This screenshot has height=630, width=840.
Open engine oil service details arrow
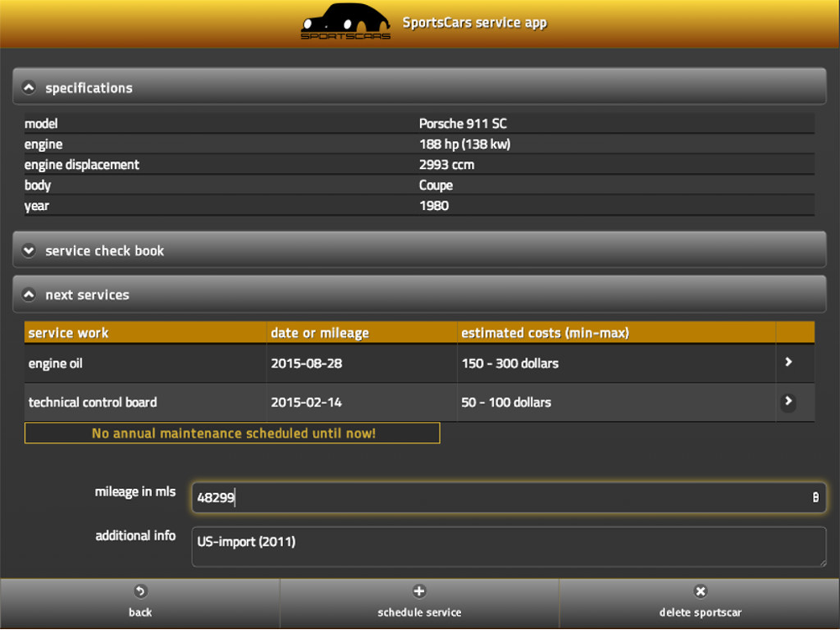tap(788, 362)
